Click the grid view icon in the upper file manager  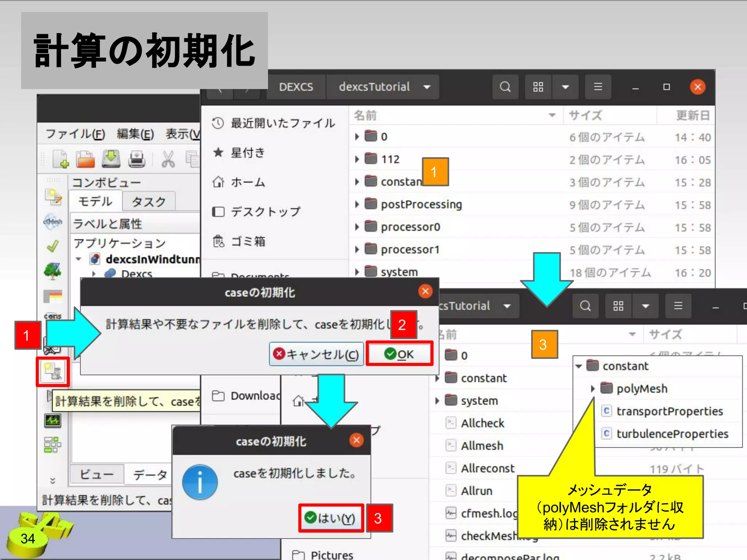coord(538,87)
